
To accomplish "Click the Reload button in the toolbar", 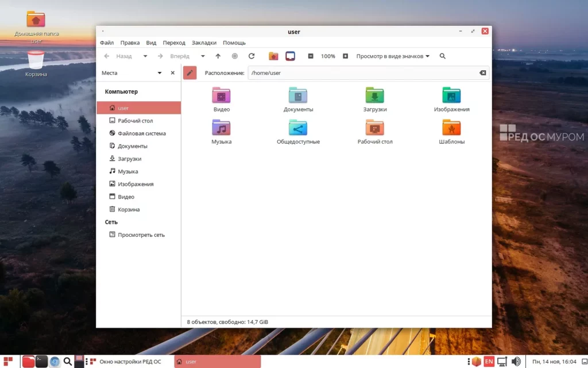I will (251, 56).
